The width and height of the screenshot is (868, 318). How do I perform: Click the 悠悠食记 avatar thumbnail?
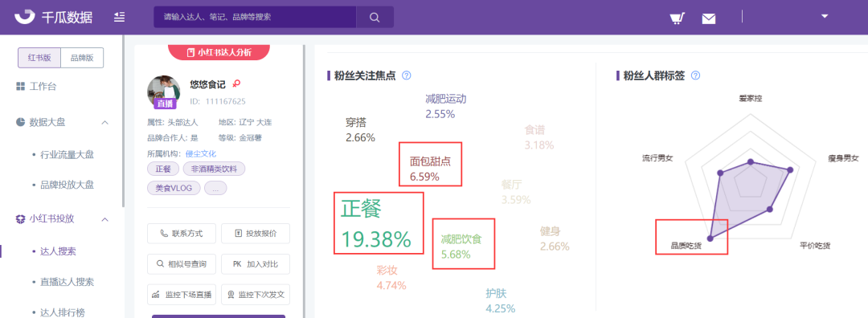(x=164, y=92)
